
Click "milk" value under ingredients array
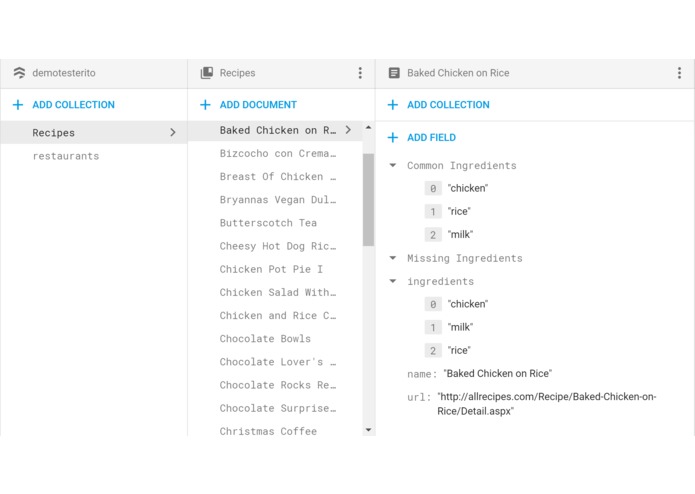(460, 327)
